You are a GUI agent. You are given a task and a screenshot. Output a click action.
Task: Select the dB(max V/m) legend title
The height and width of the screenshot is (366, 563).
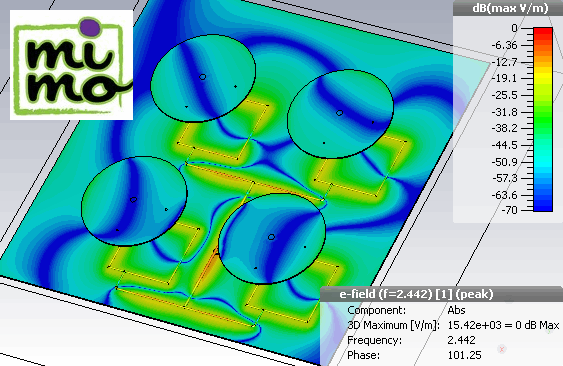coord(510,8)
